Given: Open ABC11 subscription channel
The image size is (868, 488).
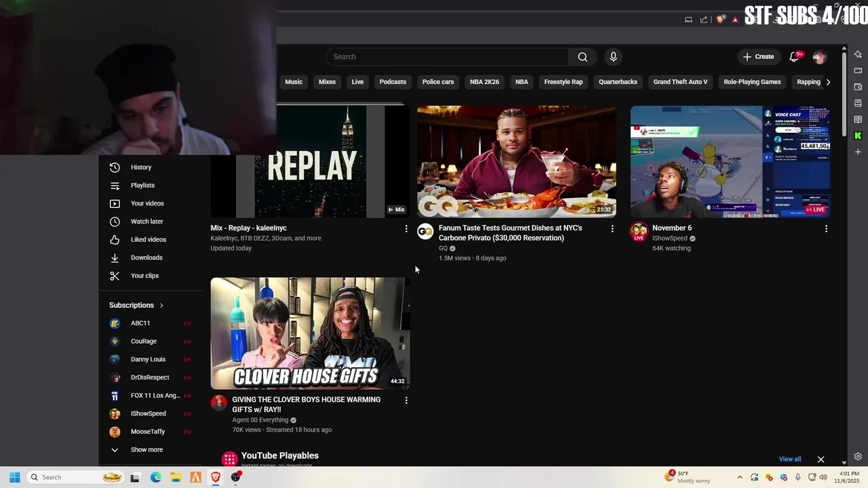Looking at the screenshot, I should [151, 323].
